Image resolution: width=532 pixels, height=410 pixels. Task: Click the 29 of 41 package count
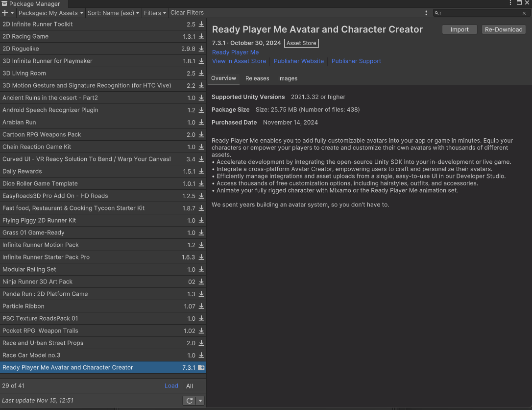[x=13, y=386]
